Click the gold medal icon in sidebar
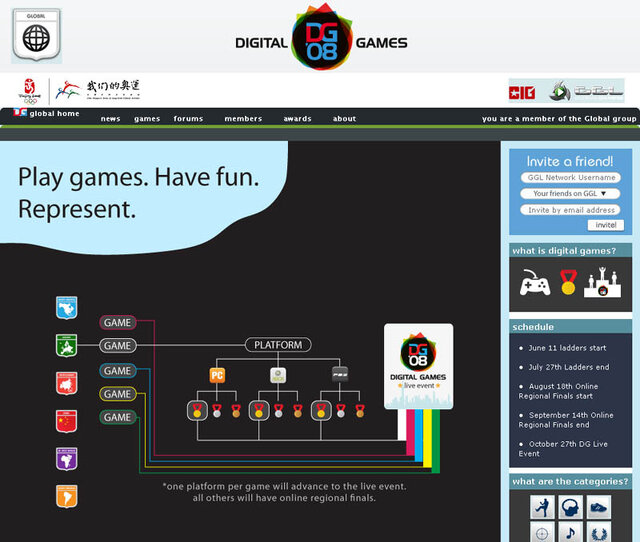The height and width of the screenshot is (542, 640). [568, 283]
